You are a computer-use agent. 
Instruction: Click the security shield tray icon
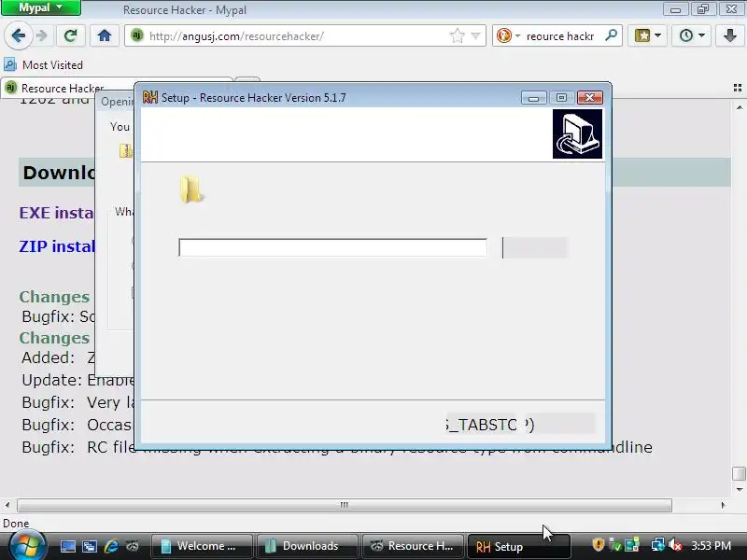(x=598, y=544)
